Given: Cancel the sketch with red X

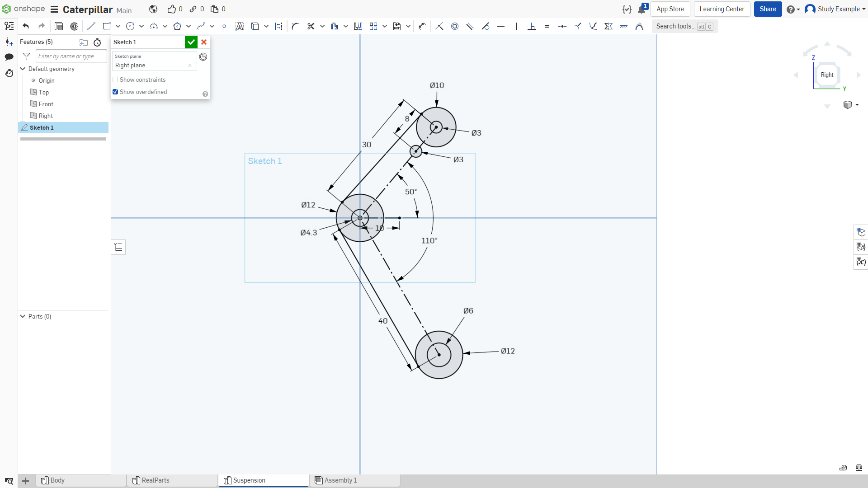Looking at the screenshot, I should click(x=204, y=42).
